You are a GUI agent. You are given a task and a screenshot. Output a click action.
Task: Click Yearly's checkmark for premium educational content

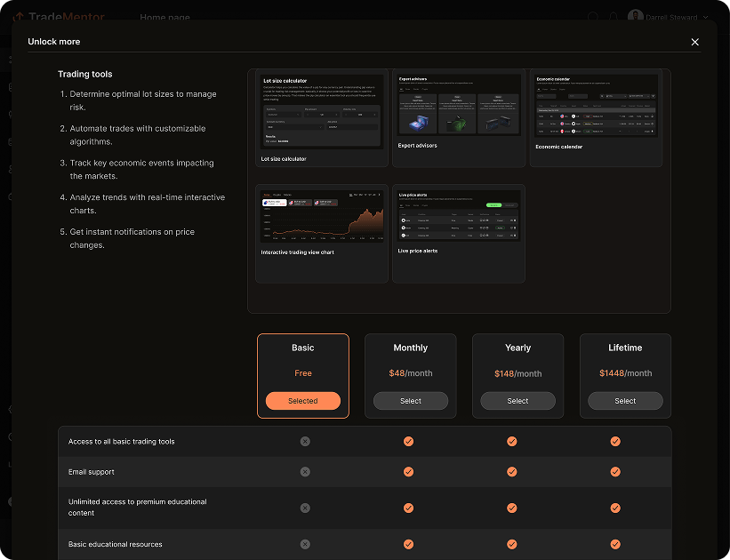pos(511,508)
